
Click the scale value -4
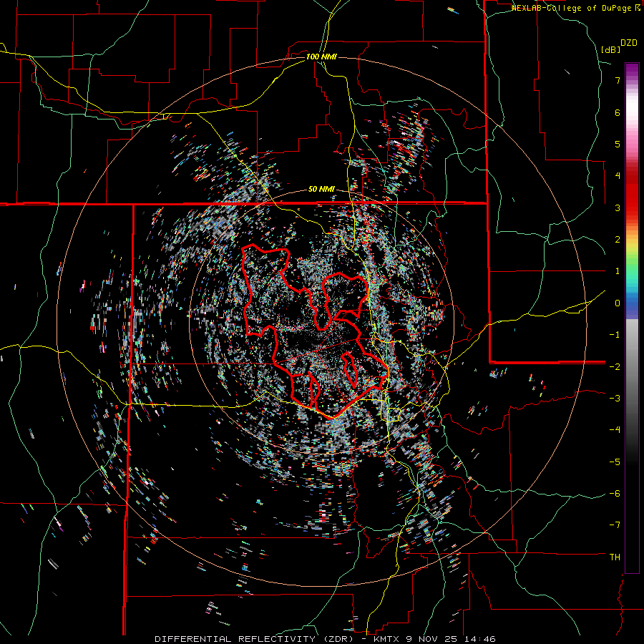(615, 430)
